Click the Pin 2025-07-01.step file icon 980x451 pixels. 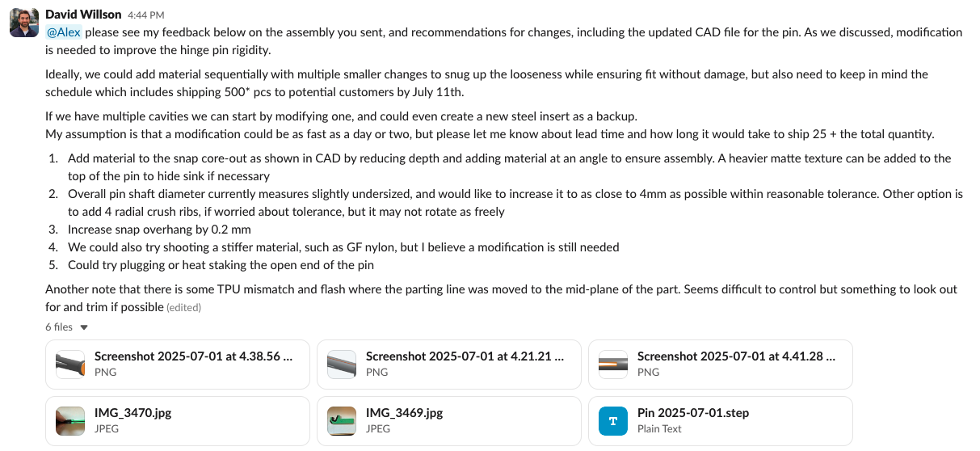pyautogui.click(x=613, y=420)
